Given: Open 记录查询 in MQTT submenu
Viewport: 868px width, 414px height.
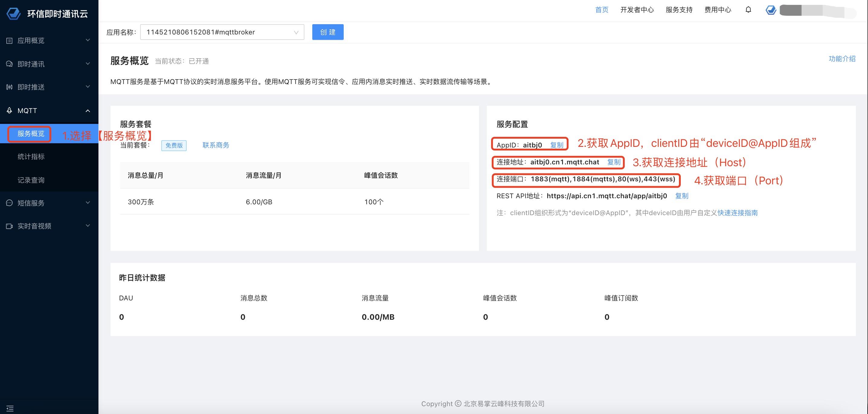Looking at the screenshot, I should 31,180.
